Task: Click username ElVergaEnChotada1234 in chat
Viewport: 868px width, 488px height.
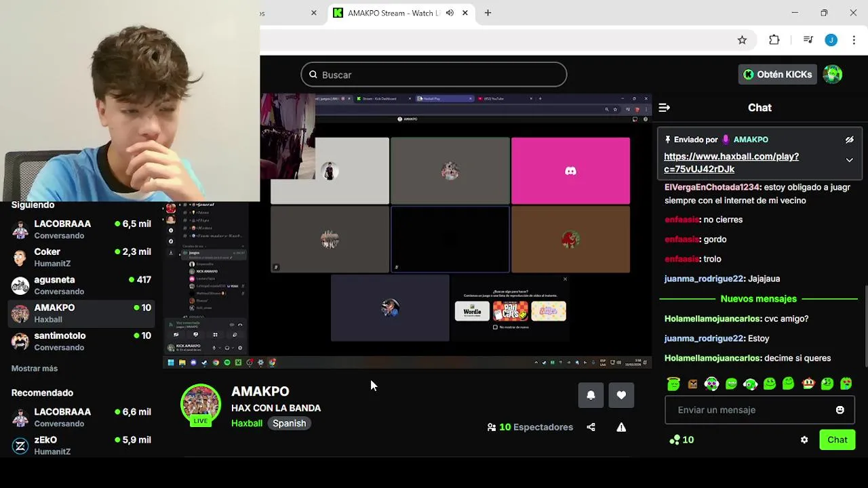Action: [x=712, y=187]
